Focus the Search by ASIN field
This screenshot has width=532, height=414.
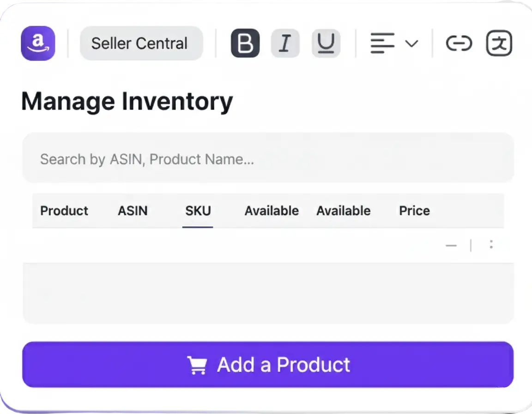(x=268, y=159)
